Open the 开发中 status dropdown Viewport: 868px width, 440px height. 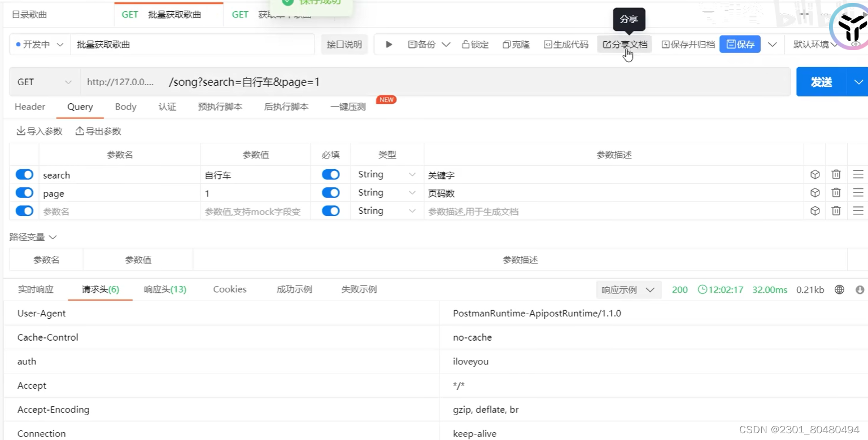point(40,44)
